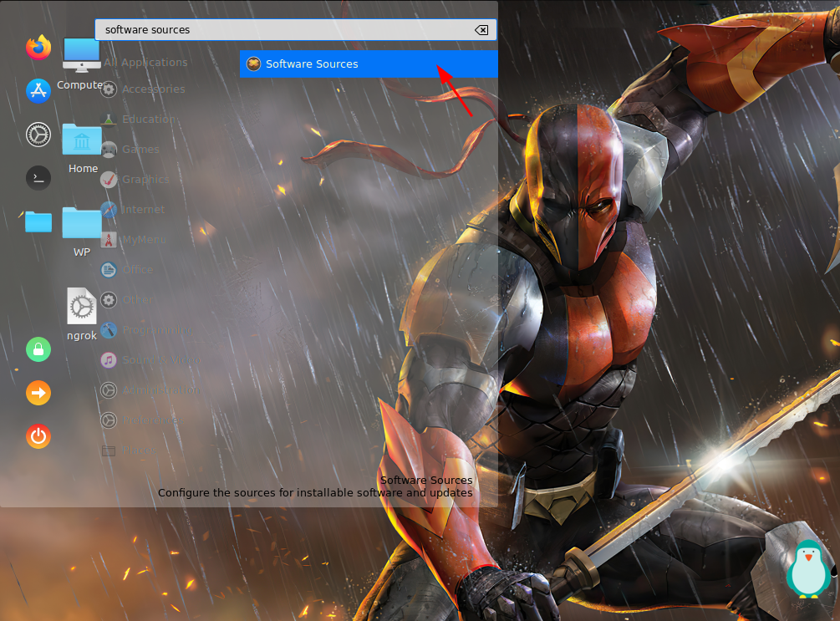Image resolution: width=840 pixels, height=621 pixels.
Task: Select the Internet category
Action: 134,210
